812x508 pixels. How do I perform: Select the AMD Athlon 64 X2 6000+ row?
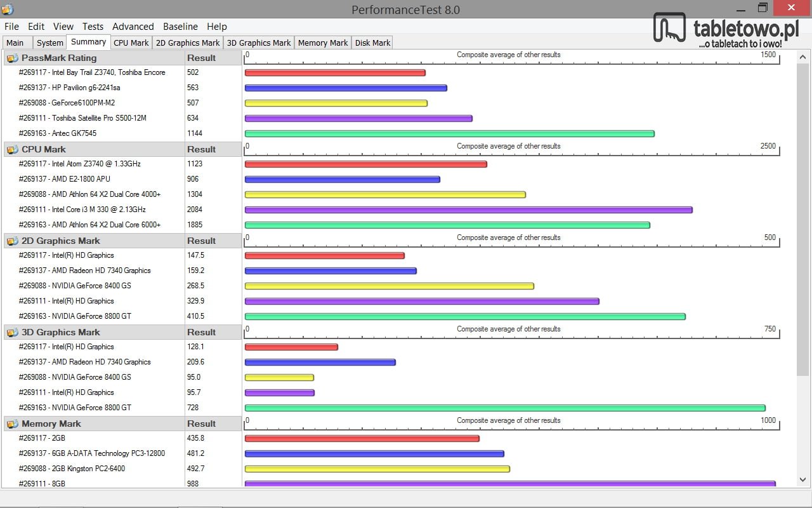122,225
